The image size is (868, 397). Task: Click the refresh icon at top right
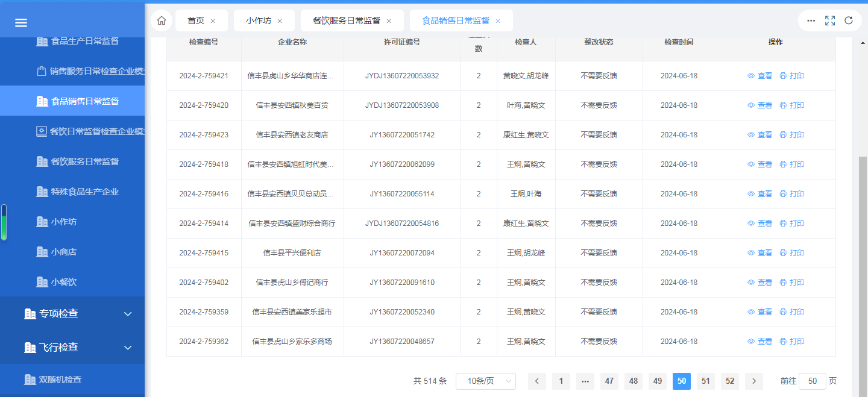click(849, 20)
